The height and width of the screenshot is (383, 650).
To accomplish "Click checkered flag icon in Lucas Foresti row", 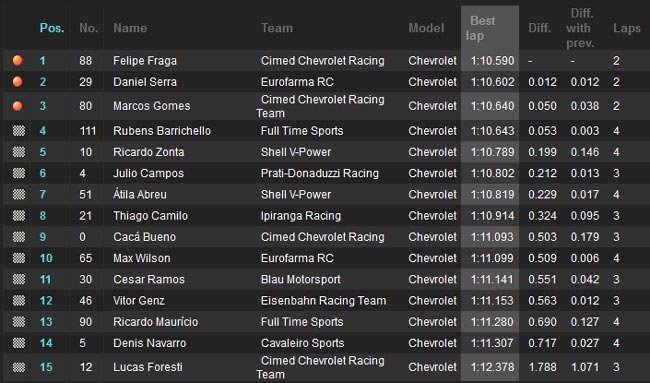I will pyautogui.click(x=19, y=367).
